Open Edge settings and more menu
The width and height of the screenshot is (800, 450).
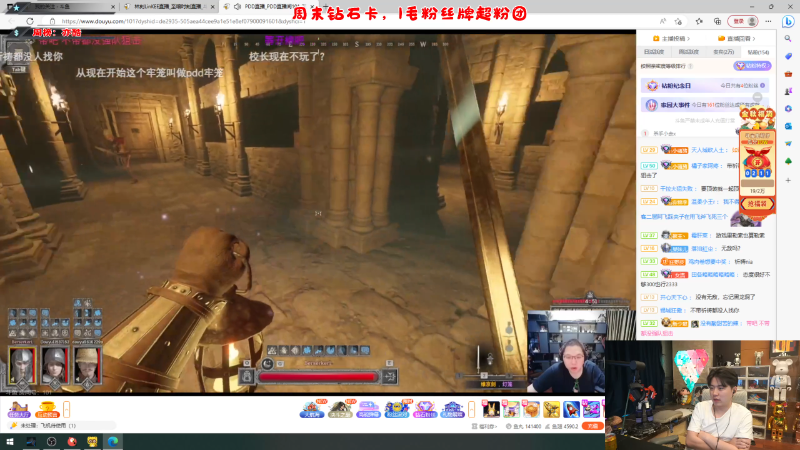point(768,21)
